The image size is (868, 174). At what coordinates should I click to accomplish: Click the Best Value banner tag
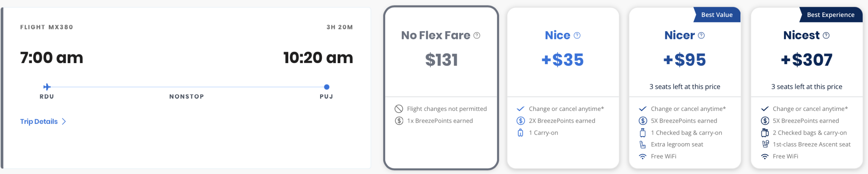pyautogui.click(x=717, y=15)
